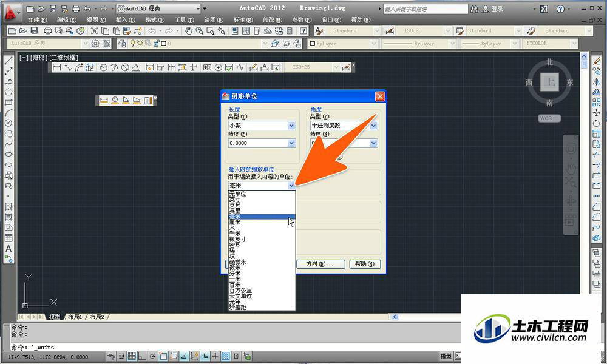The width and height of the screenshot is (607, 364).
Task: Open the 文件 (File) menu
Action: pyautogui.click(x=37, y=20)
